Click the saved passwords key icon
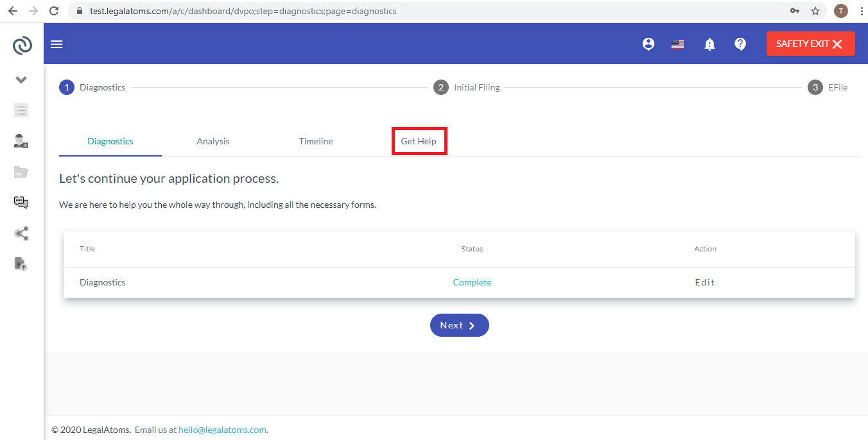 tap(794, 11)
